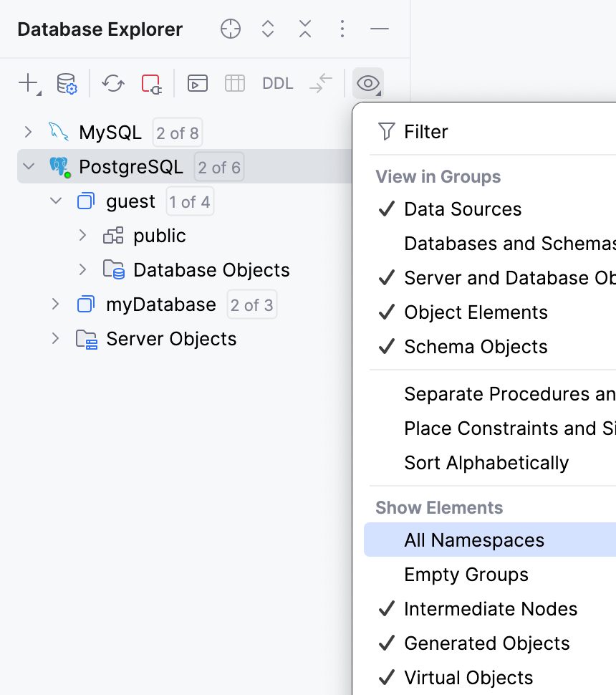Open the eye view options menu
Screen dimensions: 616x695
pos(367,83)
